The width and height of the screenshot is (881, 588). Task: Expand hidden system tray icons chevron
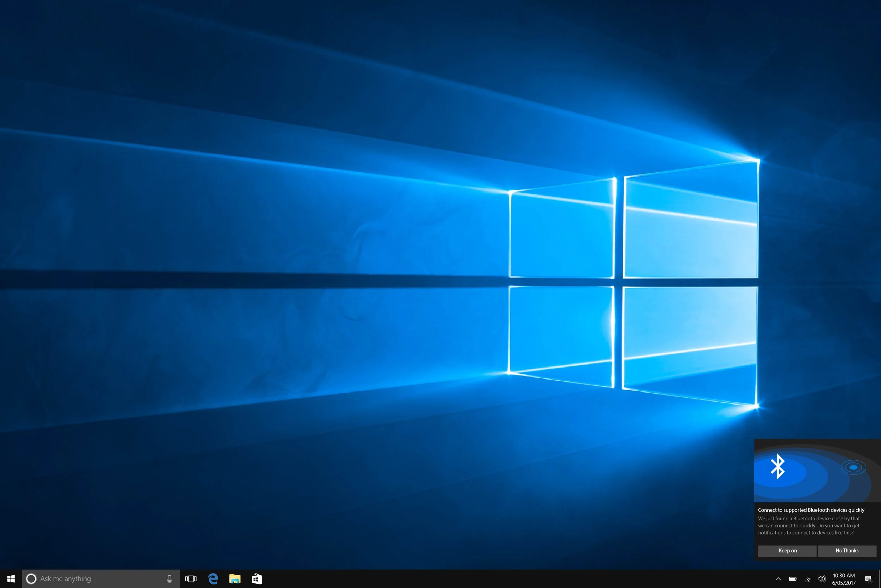(778, 578)
